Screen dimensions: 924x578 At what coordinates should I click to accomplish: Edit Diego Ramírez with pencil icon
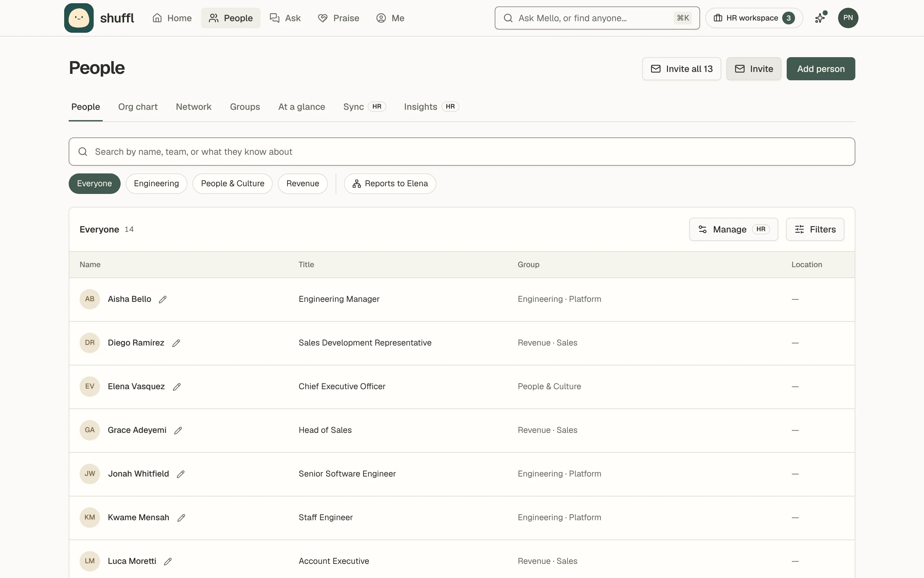tap(176, 343)
